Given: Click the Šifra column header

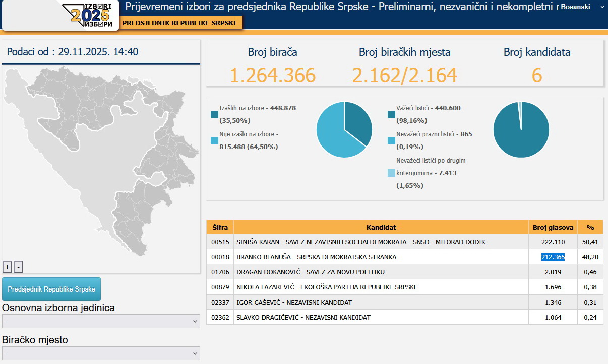Looking at the screenshot, I should pos(220,227).
